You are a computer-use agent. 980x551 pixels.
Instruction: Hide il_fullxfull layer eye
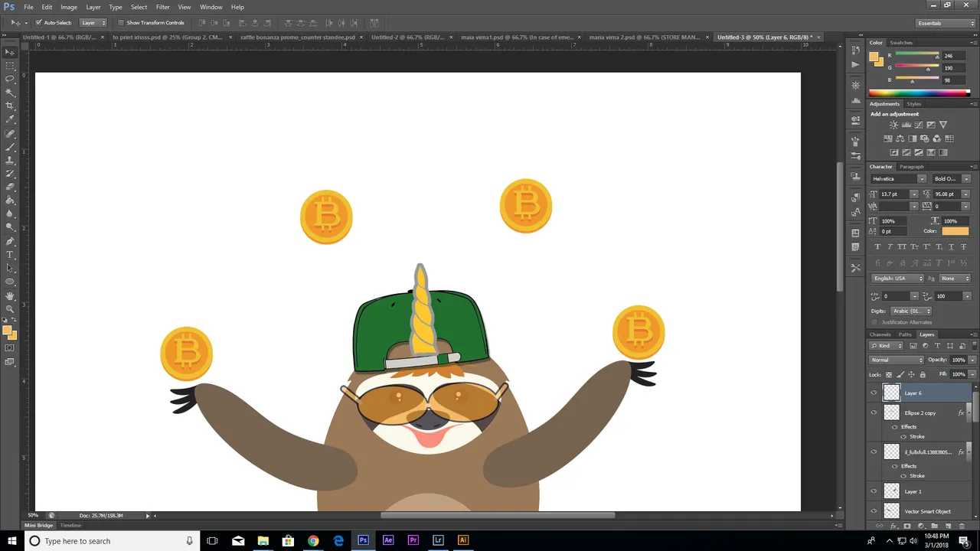click(x=874, y=452)
